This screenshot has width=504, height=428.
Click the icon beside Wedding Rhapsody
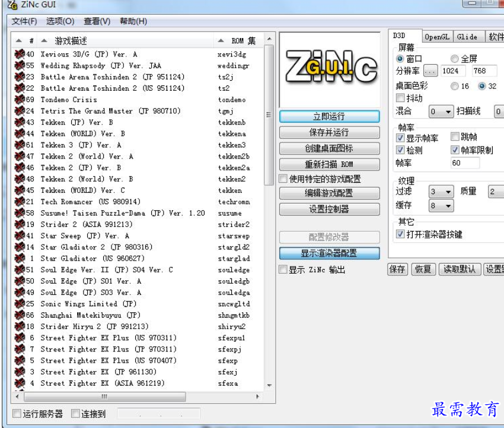pyautogui.click(x=20, y=65)
